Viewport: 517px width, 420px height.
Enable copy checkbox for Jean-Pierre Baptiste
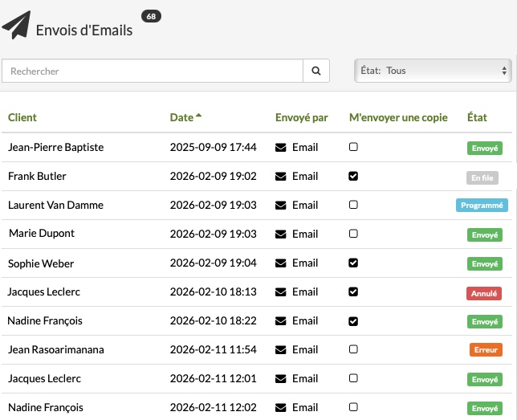coord(353,146)
